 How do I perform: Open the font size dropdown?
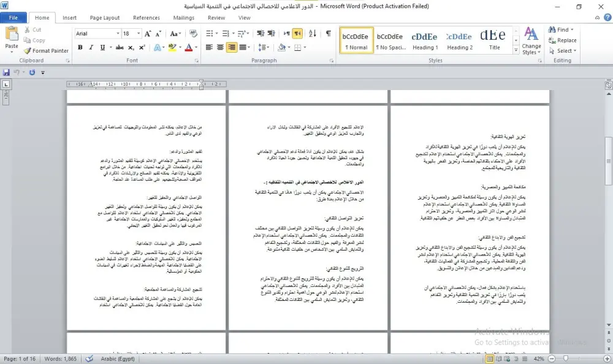(139, 32)
